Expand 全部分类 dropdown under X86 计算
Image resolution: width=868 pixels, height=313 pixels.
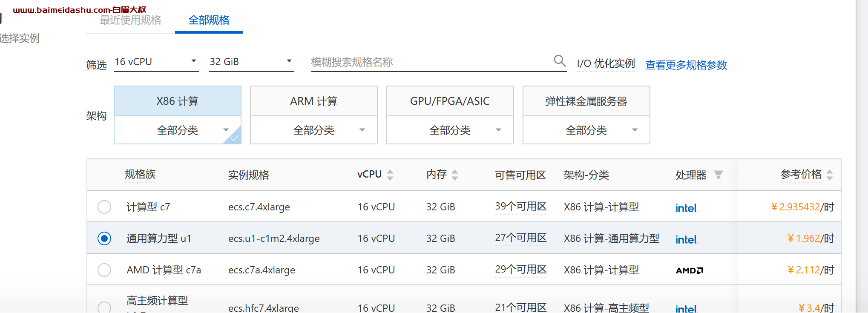[x=178, y=130]
